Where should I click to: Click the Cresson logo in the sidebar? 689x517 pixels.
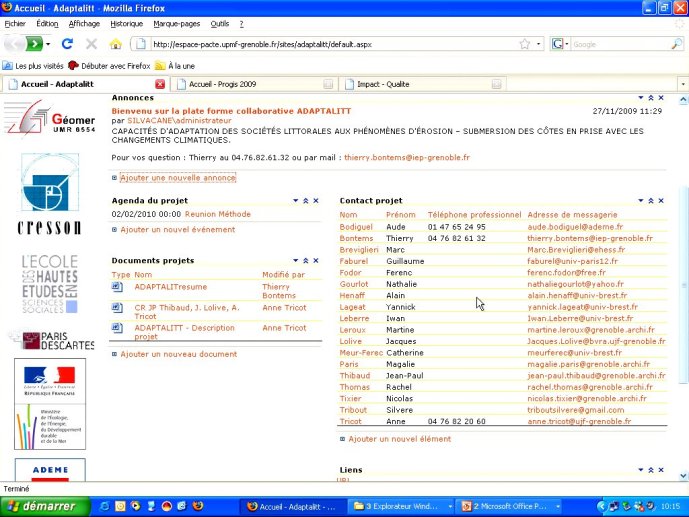[x=50, y=194]
